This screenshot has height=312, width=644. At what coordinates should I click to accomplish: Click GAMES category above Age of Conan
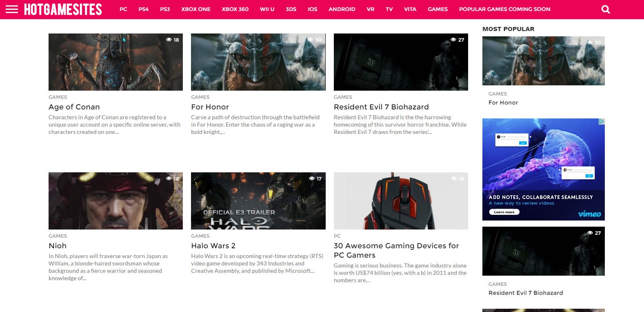(x=58, y=97)
